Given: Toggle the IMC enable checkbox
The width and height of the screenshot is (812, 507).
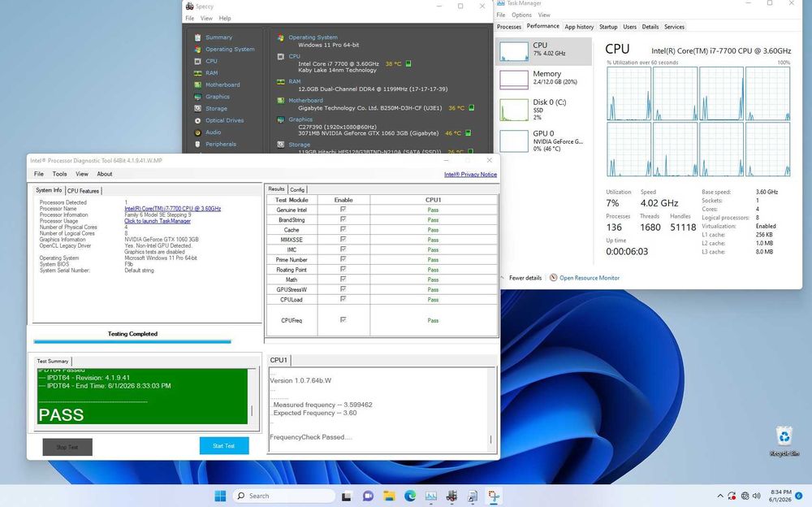Looking at the screenshot, I should pos(343,249).
